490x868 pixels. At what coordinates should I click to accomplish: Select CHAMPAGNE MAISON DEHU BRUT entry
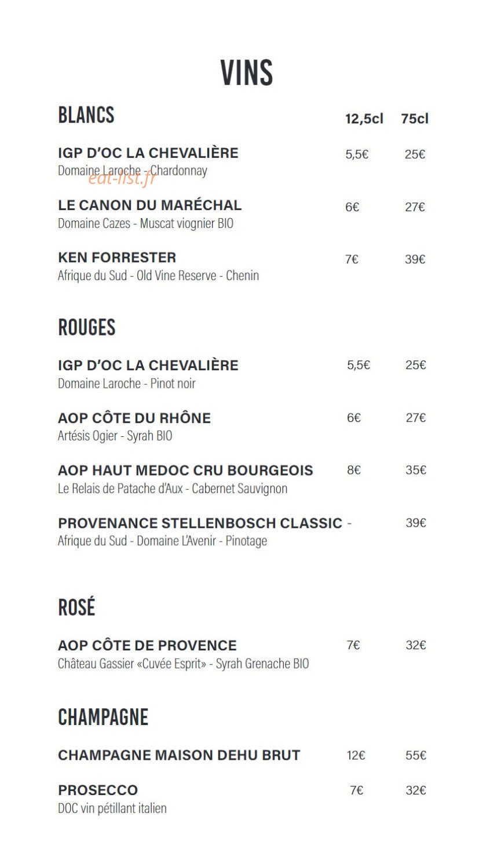[x=179, y=755]
